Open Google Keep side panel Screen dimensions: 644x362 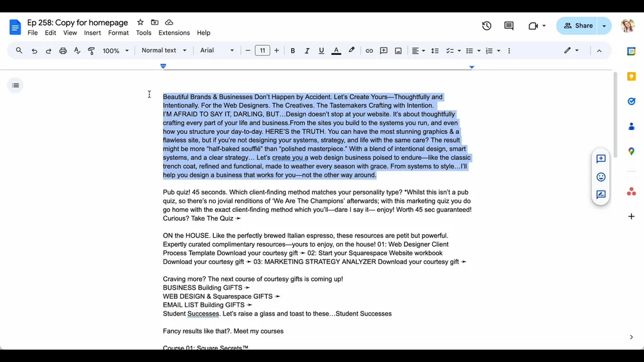tap(631, 77)
